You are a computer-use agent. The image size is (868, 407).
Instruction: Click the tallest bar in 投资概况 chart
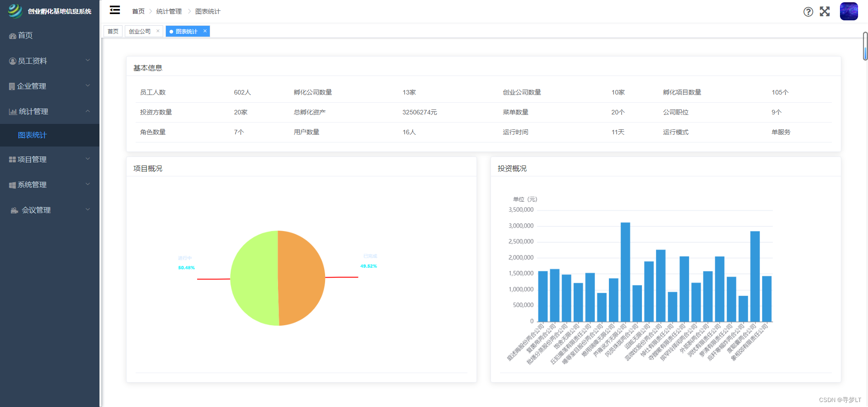(x=625, y=272)
